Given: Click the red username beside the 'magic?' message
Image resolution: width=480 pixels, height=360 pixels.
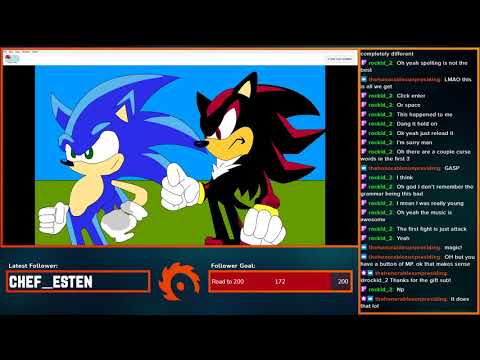Looking at the screenshot, I should click(x=404, y=247).
